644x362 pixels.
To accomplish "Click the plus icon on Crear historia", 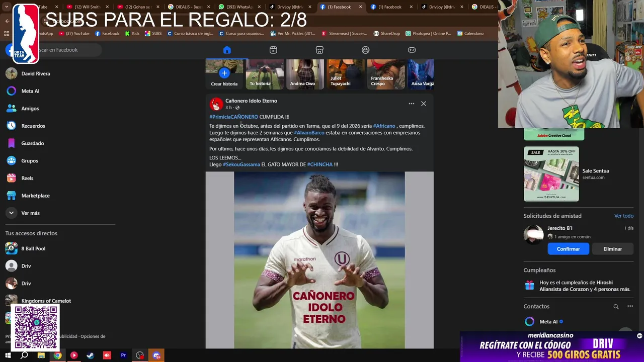I will click(x=224, y=73).
